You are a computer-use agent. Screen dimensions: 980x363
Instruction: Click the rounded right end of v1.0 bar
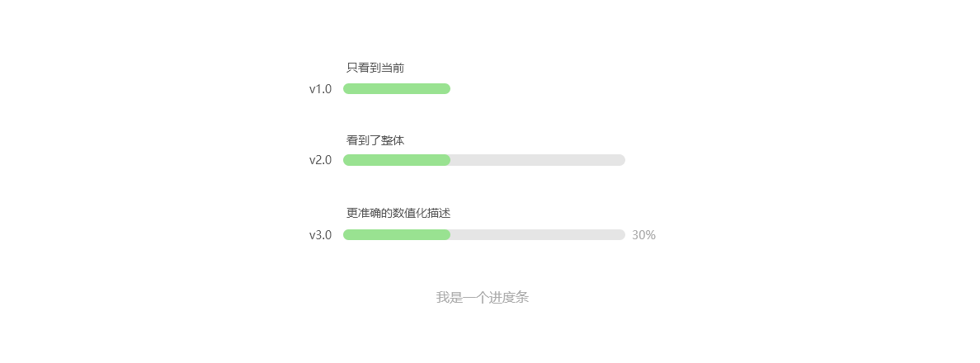[x=446, y=89]
